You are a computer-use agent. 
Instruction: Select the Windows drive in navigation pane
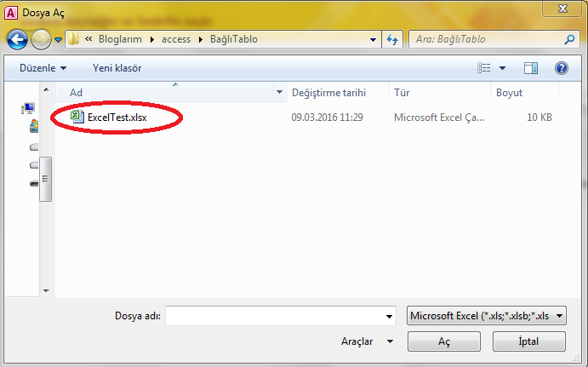tap(34, 126)
